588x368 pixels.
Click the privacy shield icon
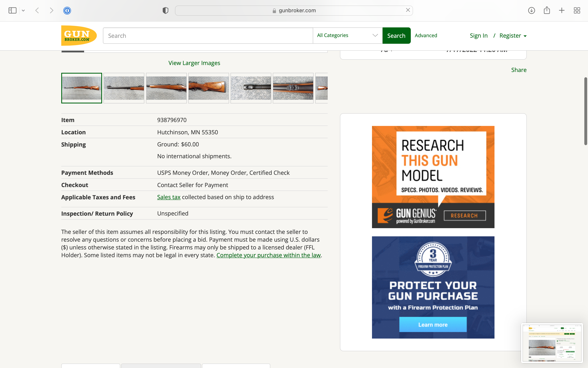(165, 10)
